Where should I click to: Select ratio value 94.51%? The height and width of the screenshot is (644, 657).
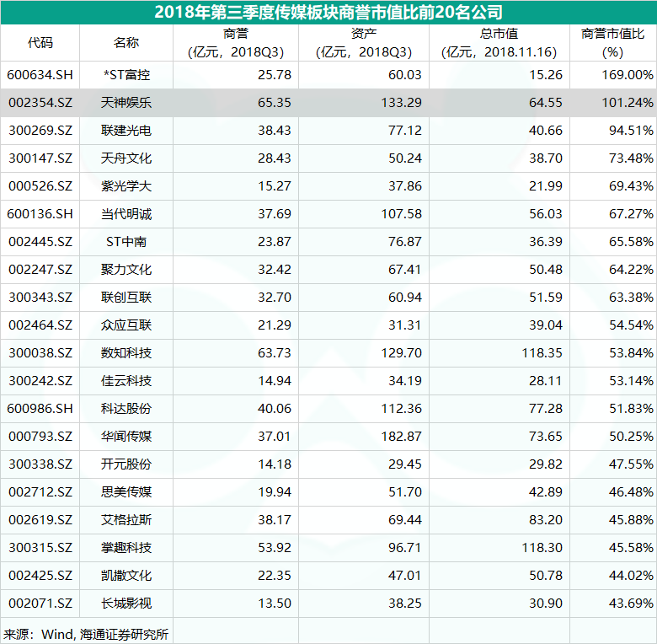coord(631,131)
